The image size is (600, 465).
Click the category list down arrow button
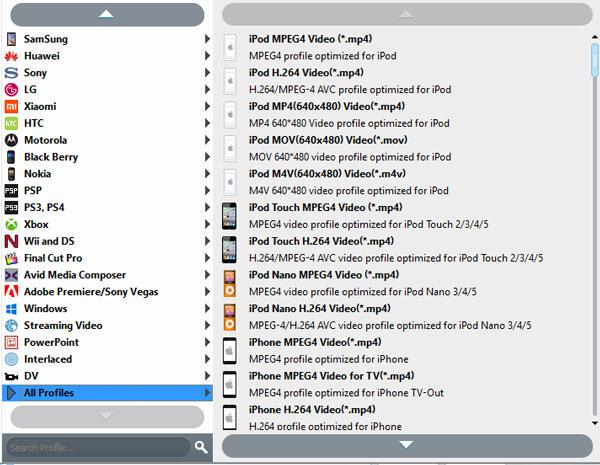point(107,417)
